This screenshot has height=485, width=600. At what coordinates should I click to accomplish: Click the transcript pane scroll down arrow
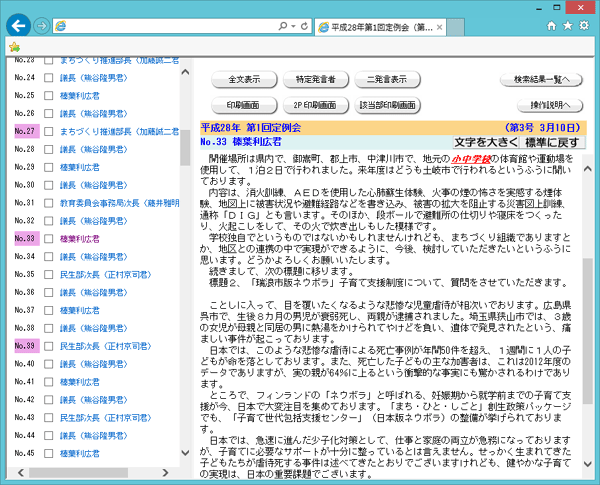[588, 464]
